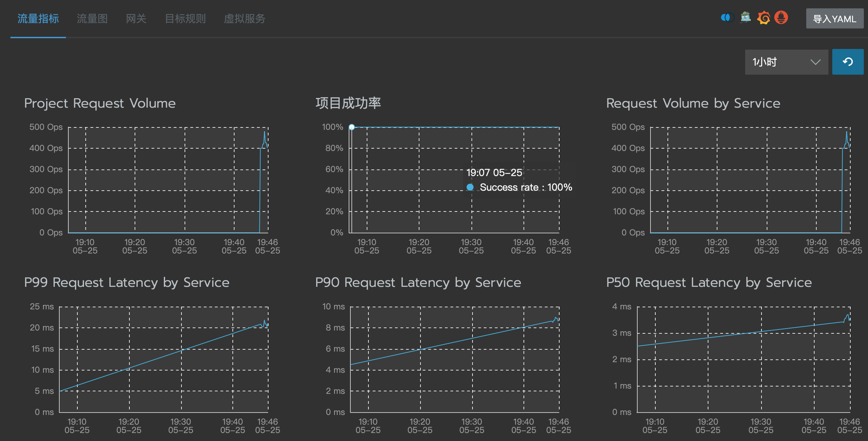
Task: Click the refresh arrow button
Action: pos(848,62)
